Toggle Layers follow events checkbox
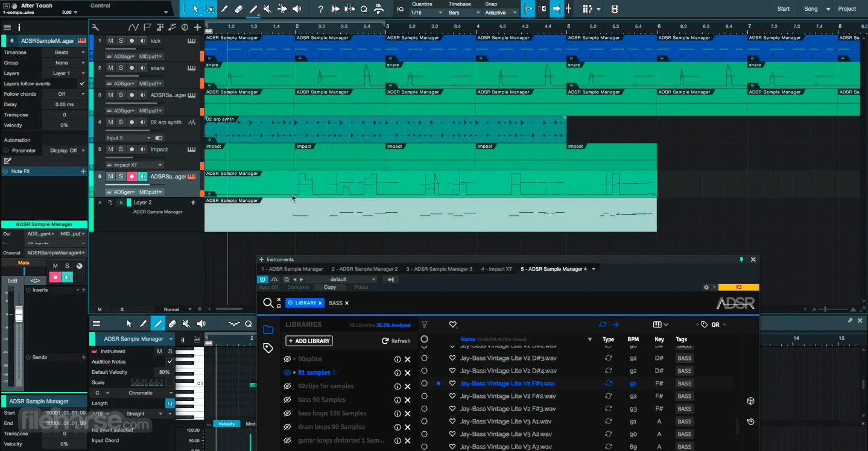 82,84
